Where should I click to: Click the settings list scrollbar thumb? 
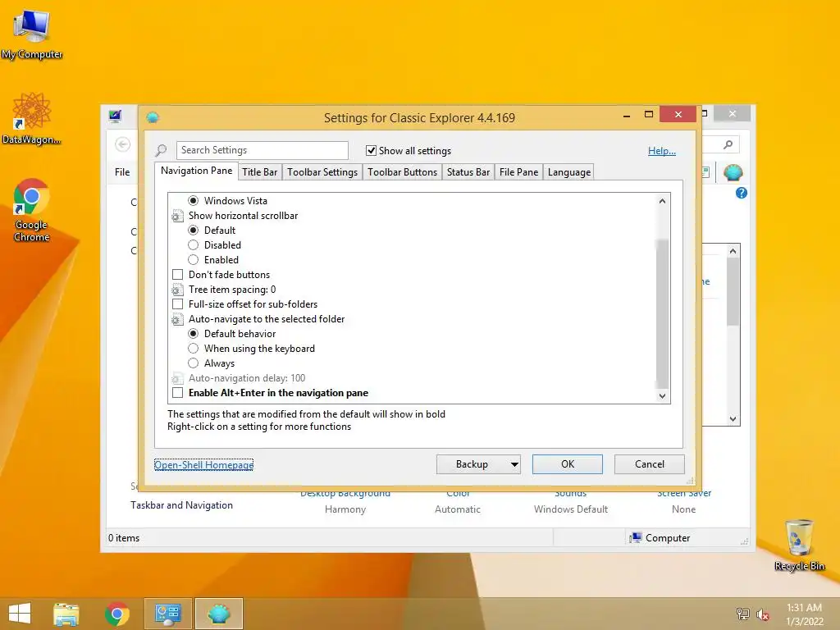coord(662,313)
